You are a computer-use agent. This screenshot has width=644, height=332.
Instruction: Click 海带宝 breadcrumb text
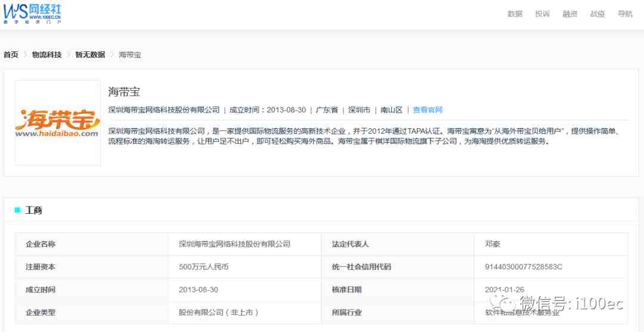[x=130, y=55]
